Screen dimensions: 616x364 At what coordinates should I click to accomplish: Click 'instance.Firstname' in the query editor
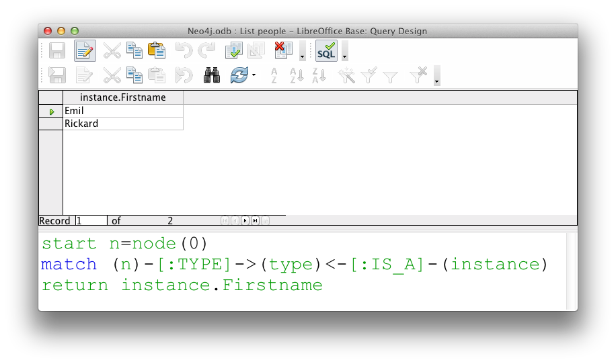pyautogui.click(x=222, y=285)
